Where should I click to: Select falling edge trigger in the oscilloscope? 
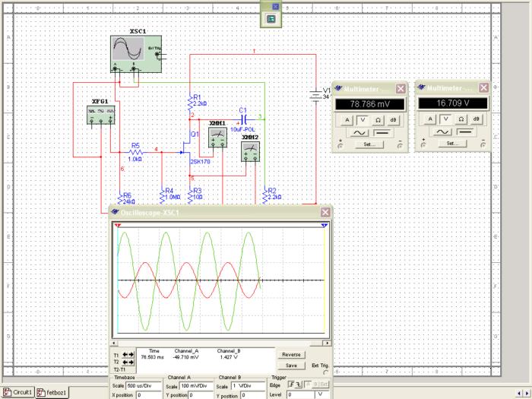298,385
